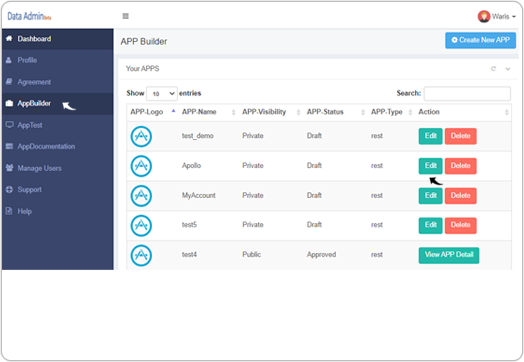Click the Support lifebuoy icon
The image size is (524, 362).
coord(9,190)
